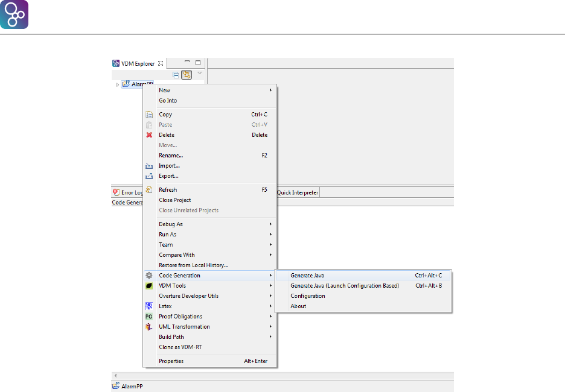
Task: Click the Refresh icon in context menu
Action: 149,190
